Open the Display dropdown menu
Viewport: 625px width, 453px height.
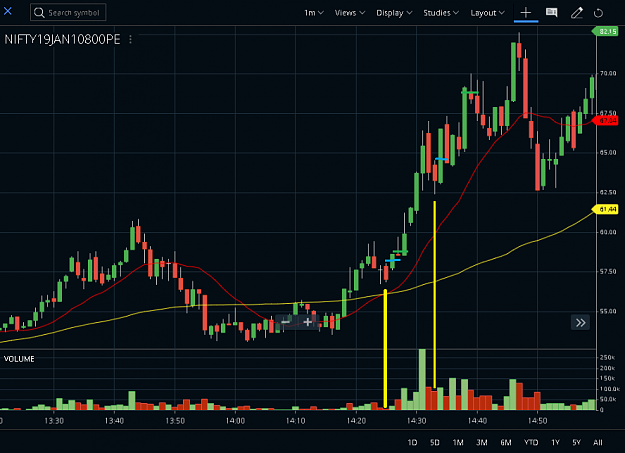(x=394, y=13)
